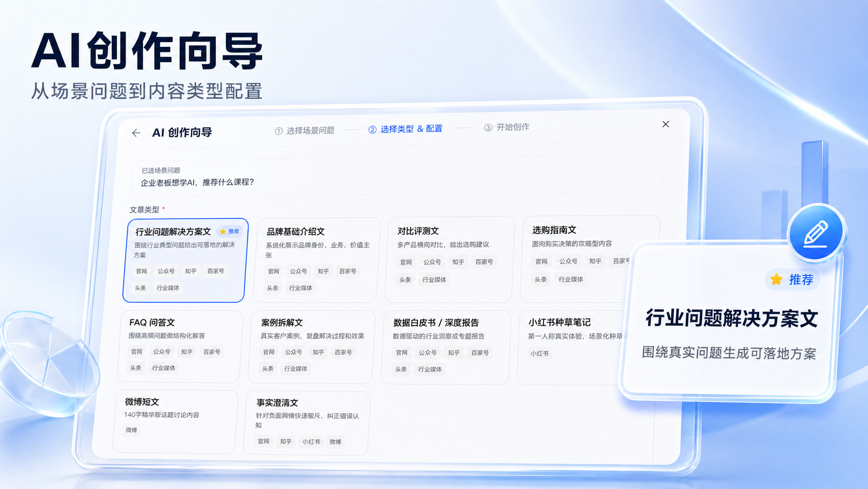Click the 文章类型 label
This screenshot has height=489, width=868.
pos(144,209)
